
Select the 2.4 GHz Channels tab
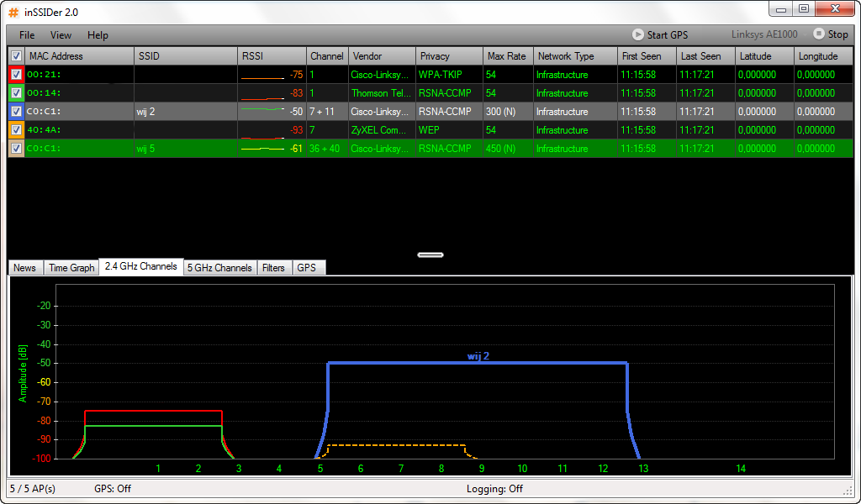click(141, 266)
